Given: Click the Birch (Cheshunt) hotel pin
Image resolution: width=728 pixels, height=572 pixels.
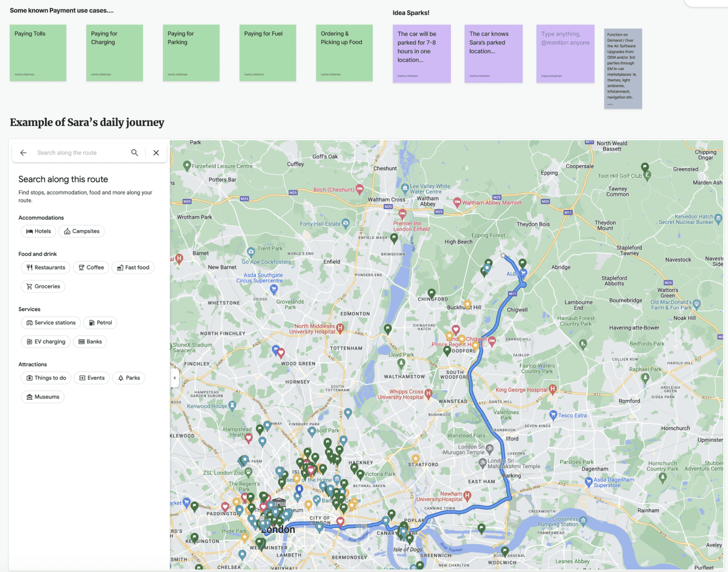Looking at the screenshot, I should pyautogui.click(x=360, y=189).
